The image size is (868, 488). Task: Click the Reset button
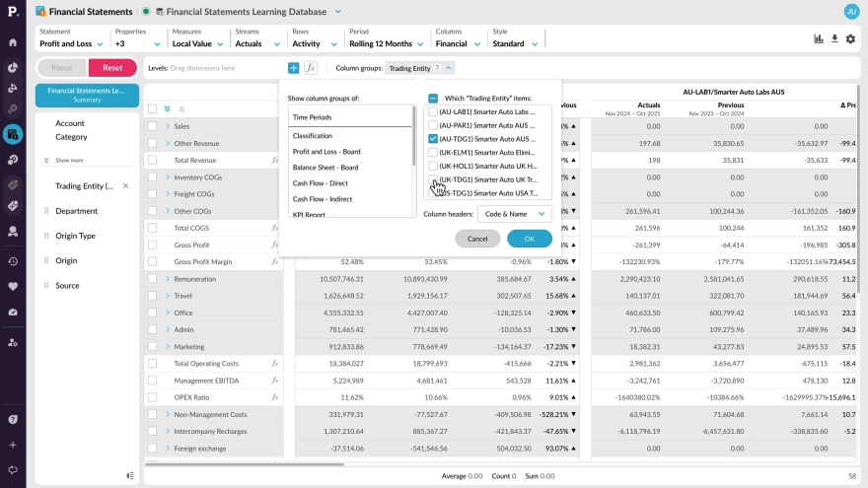point(112,67)
